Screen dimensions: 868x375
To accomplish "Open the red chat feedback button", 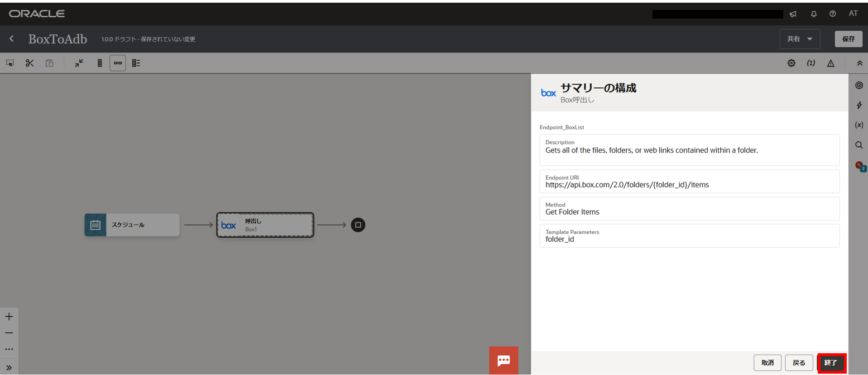I will pyautogui.click(x=504, y=361).
